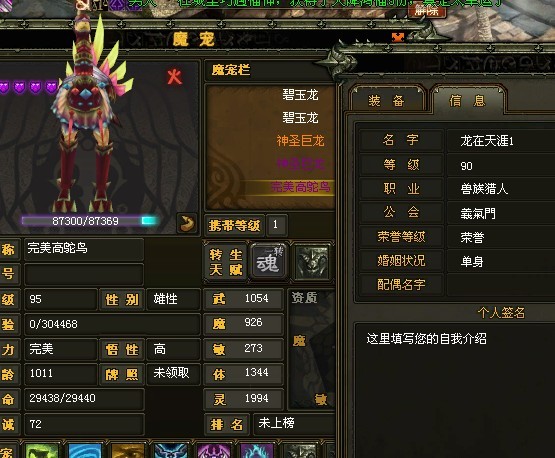Image resolution: width=555 pixels, height=458 pixels.
Task: Click the 解除 button at the top
Action: point(427,10)
